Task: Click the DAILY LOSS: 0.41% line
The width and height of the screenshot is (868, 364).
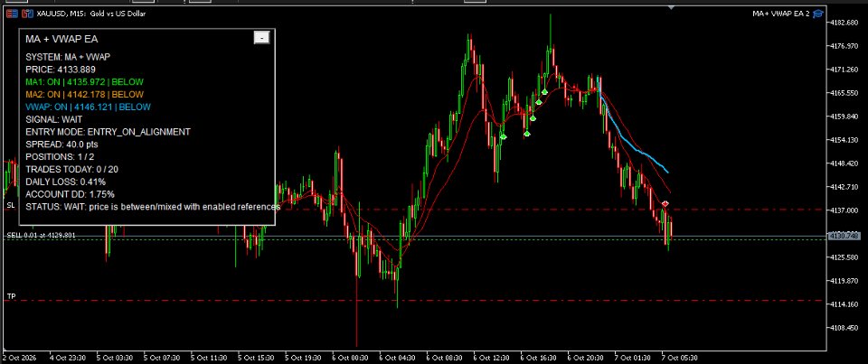Action: (x=66, y=182)
